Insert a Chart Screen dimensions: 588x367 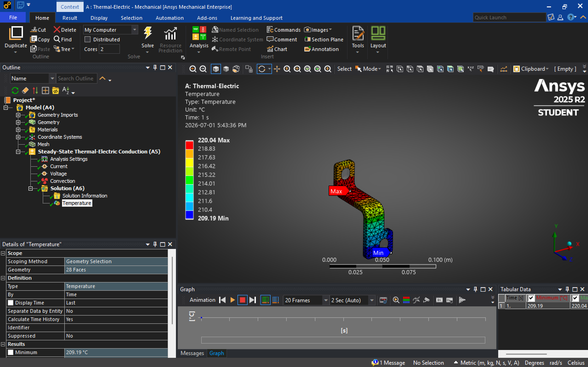(x=277, y=49)
